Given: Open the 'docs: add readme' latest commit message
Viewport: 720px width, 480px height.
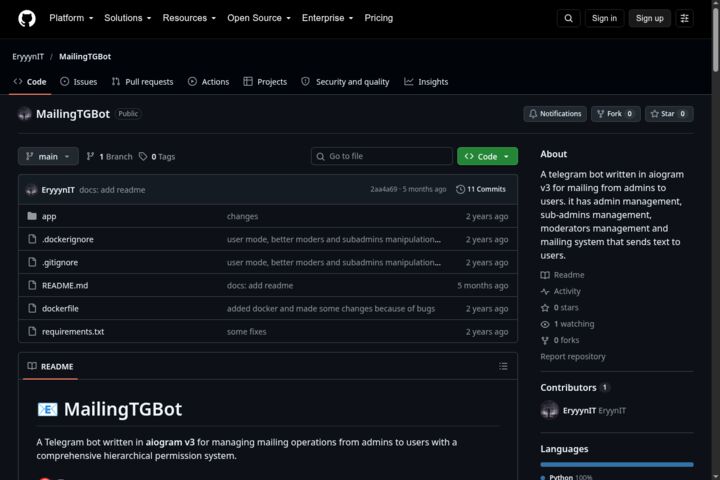Looking at the screenshot, I should point(112,190).
